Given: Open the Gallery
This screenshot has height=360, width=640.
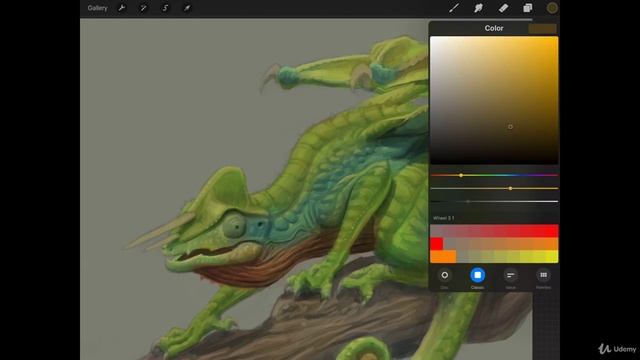Looking at the screenshot, I should 97,8.
